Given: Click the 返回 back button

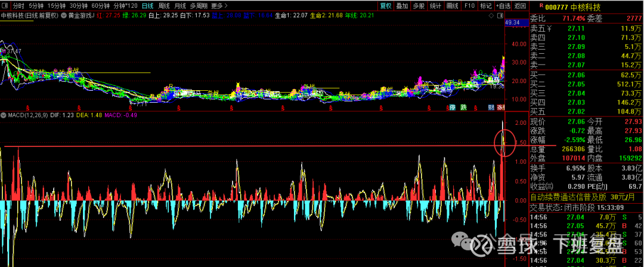Looking at the screenshot, I should coord(521,6).
